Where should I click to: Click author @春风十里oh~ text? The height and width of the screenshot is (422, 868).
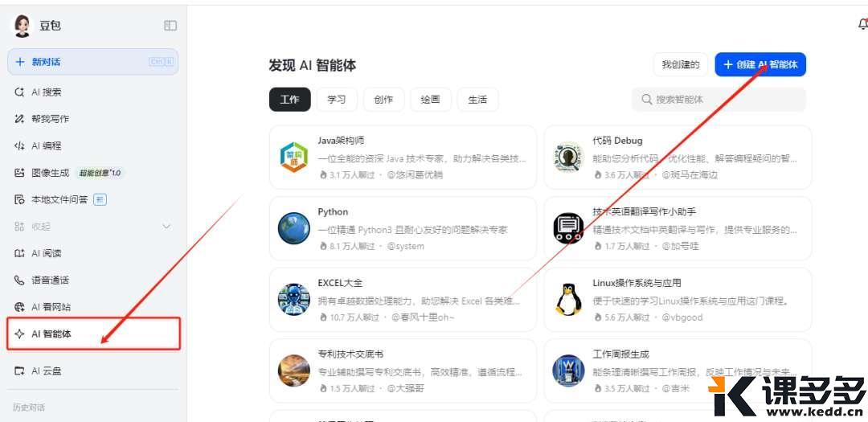tap(423, 318)
